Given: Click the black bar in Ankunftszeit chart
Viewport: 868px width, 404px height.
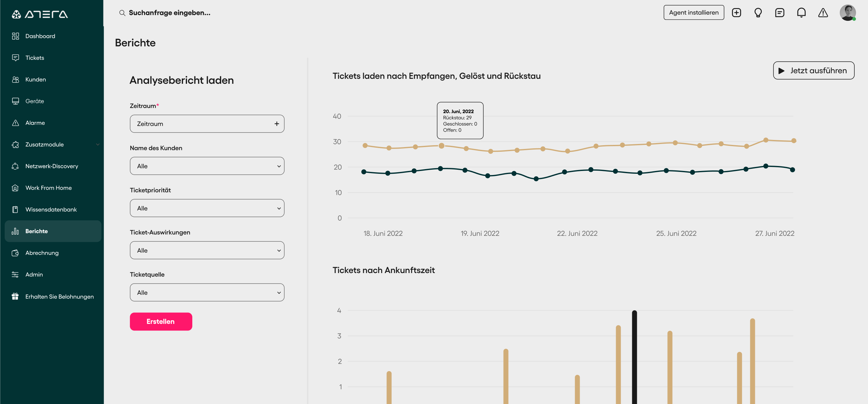Looking at the screenshot, I should (634, 357).
